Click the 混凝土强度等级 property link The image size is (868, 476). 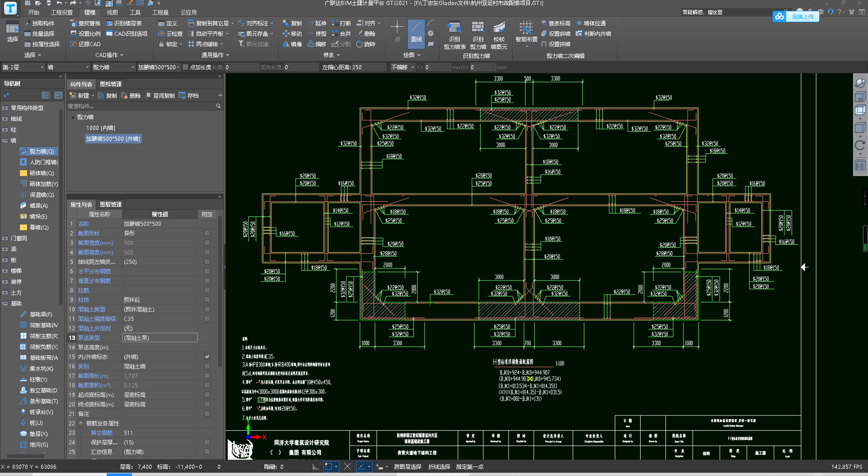(97, 319)
